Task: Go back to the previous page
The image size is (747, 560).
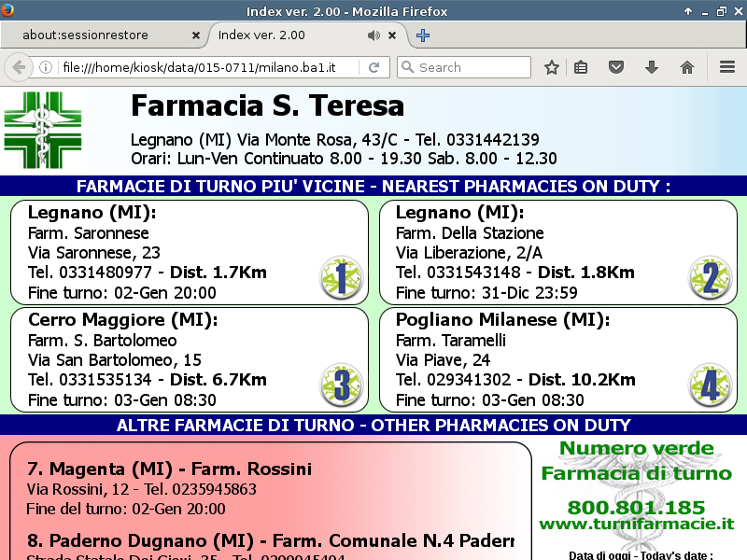Action: point(18,67)
